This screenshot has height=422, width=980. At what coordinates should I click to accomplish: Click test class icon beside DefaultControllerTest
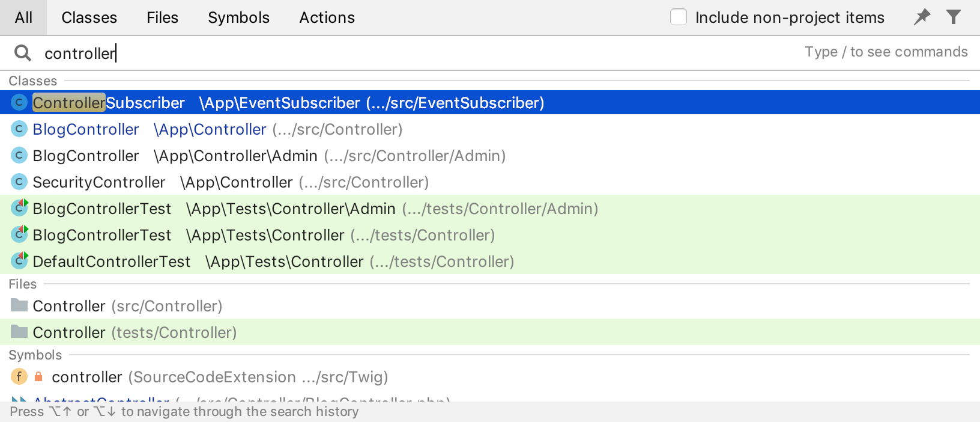[20, 260]
